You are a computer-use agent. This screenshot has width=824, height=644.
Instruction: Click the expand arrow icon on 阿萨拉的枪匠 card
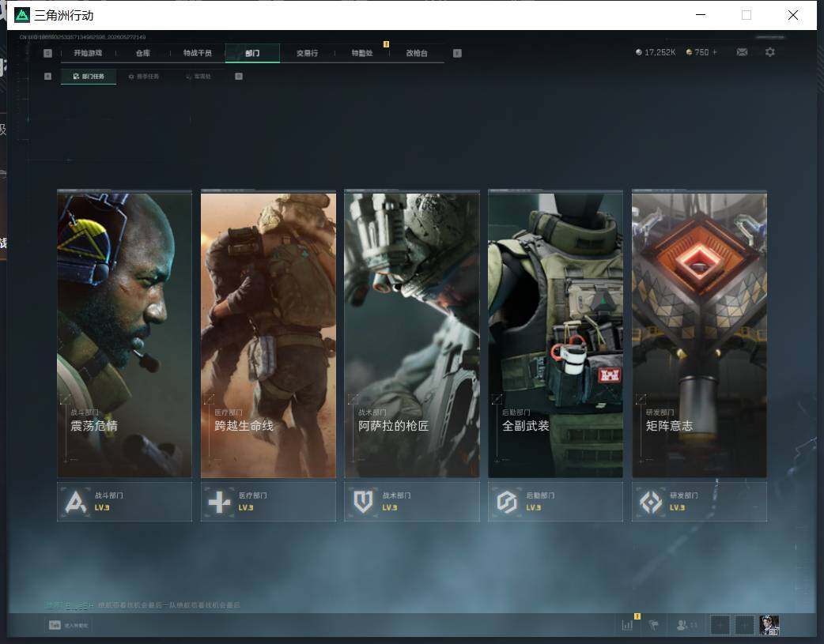pos(353,399)
